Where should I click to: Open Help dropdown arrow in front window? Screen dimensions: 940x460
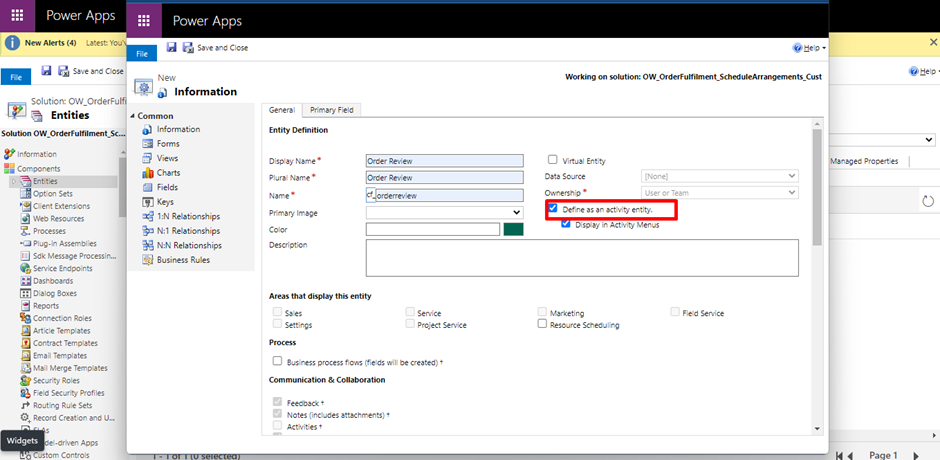pos(824,48)
